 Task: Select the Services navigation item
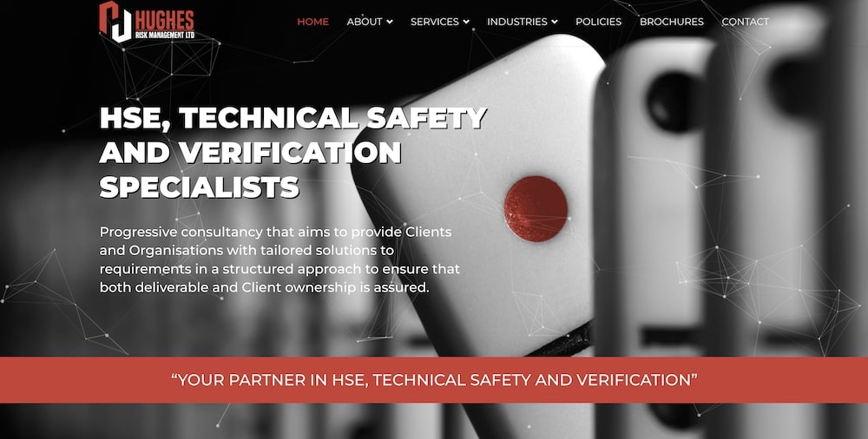(x=435, y=22)
